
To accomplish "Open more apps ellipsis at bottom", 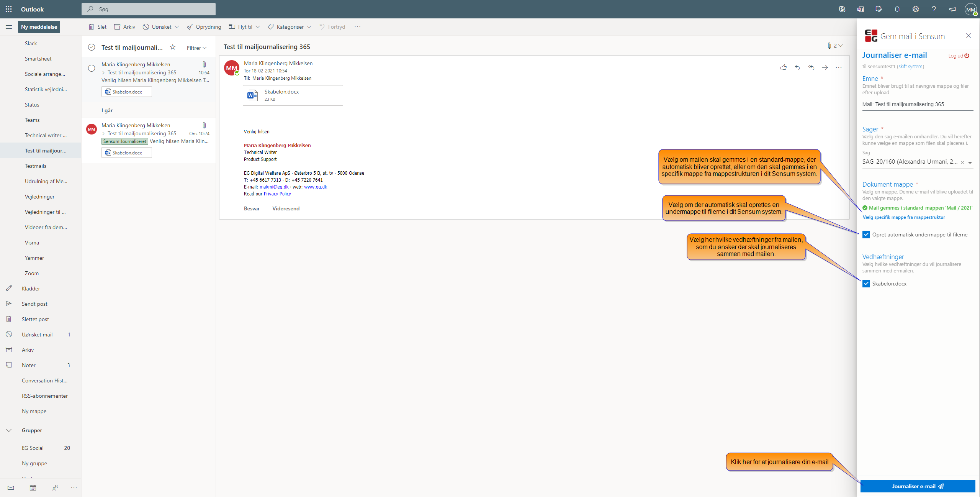I will [x=74, y=488].
